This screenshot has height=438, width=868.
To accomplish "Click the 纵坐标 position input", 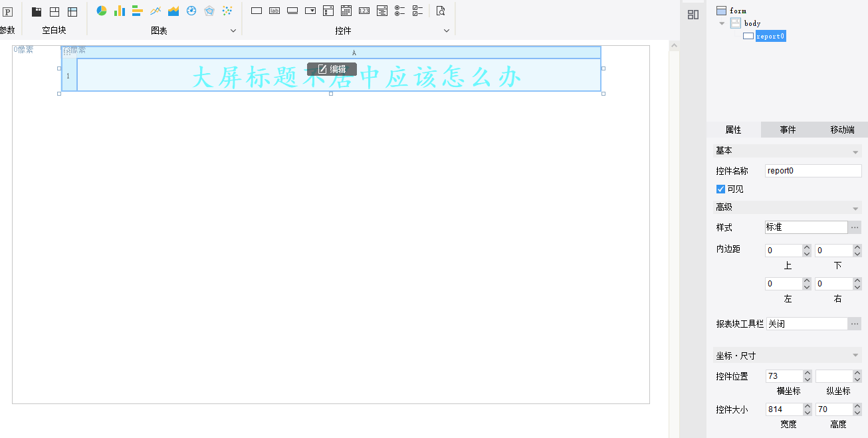I will pyautogui.click(x=834, y=376).
